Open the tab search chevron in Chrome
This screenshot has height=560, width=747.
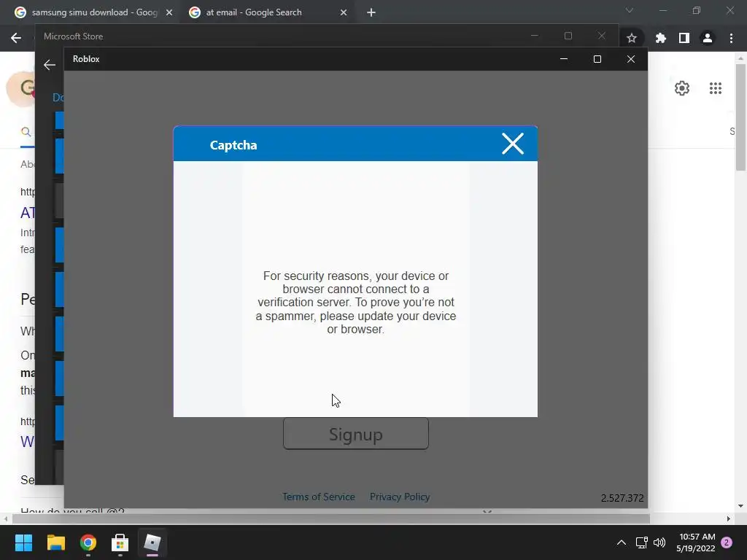630,10
